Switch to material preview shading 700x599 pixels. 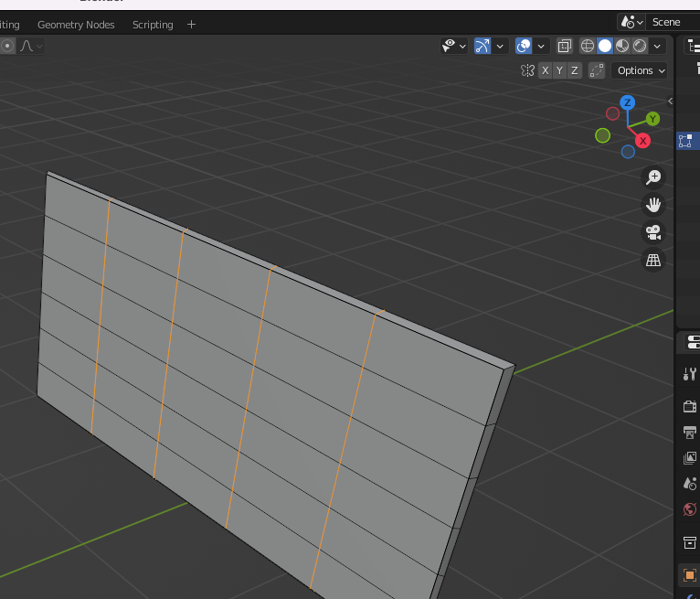pos(622,46)
